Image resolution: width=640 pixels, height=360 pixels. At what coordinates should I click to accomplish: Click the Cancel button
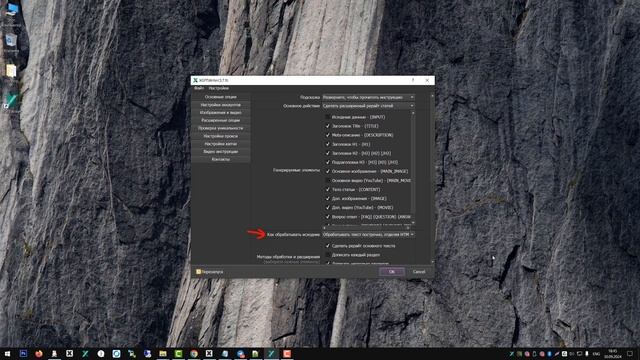419,271
